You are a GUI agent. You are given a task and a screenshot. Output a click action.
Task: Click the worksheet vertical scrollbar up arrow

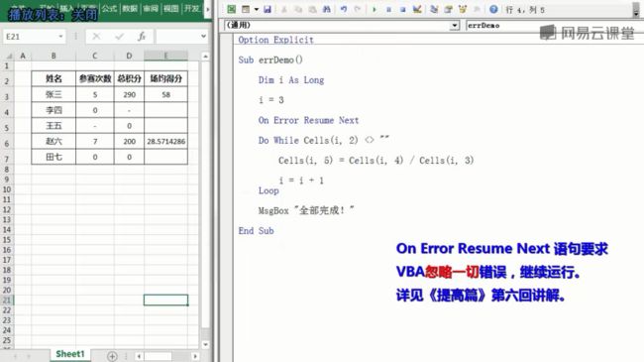click(205, 56)
